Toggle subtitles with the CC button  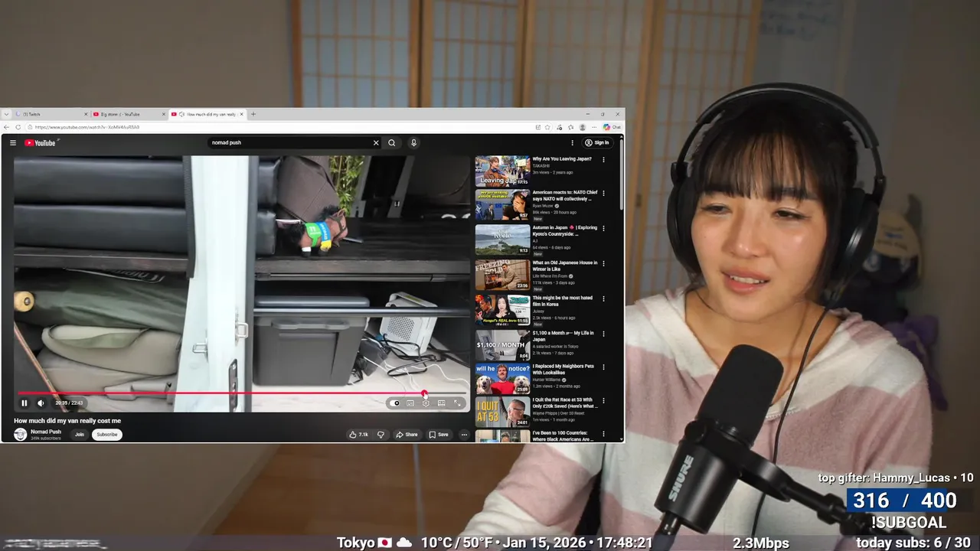[410, 403]
